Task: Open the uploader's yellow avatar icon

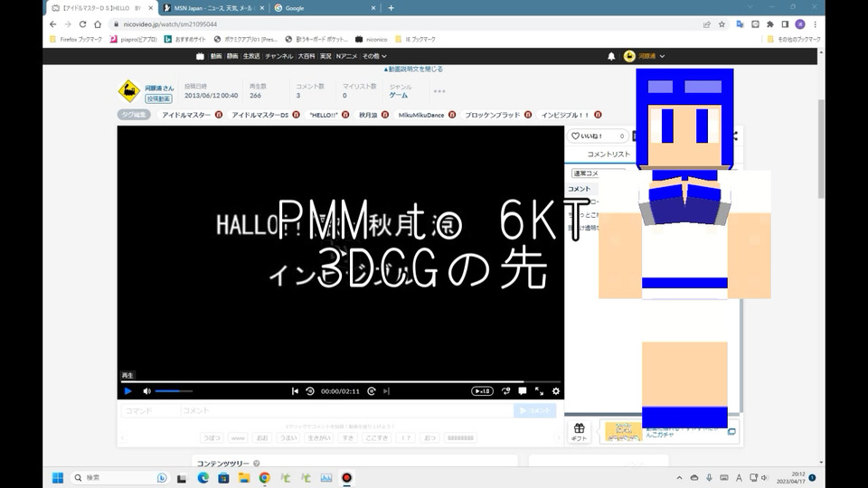Action: pyautogui.click(x=129, y=91)
